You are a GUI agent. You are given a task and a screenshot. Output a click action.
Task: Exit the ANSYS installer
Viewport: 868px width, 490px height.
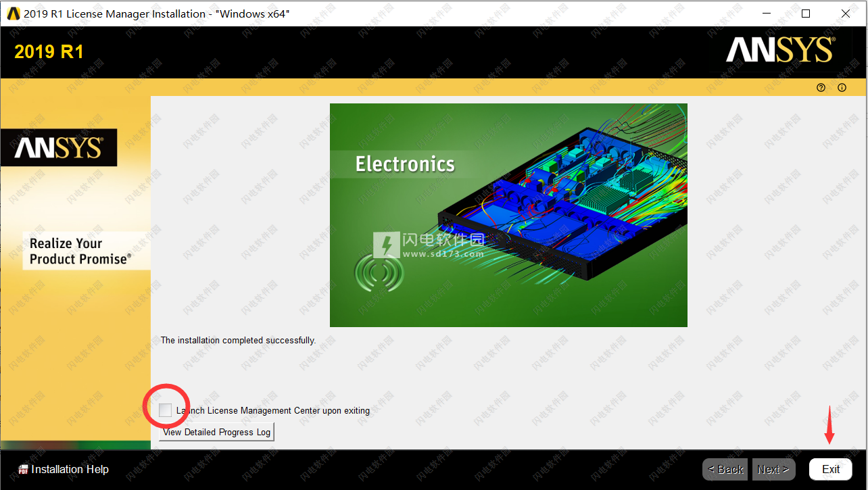(831, 469)
